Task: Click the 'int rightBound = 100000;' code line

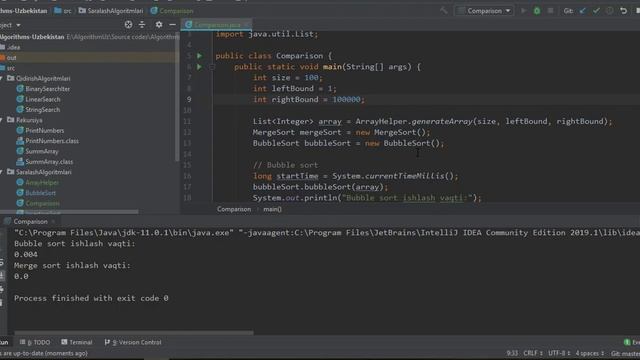Action: [309, 99]
